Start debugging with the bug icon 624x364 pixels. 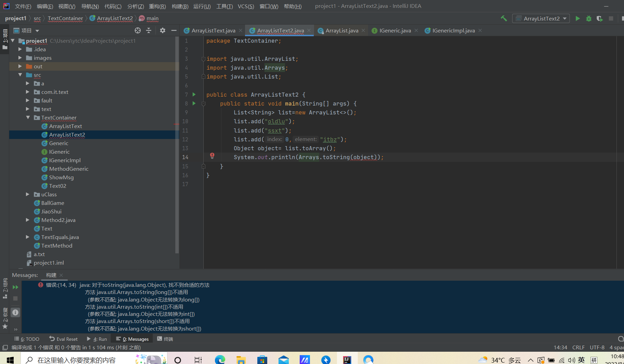588,18
